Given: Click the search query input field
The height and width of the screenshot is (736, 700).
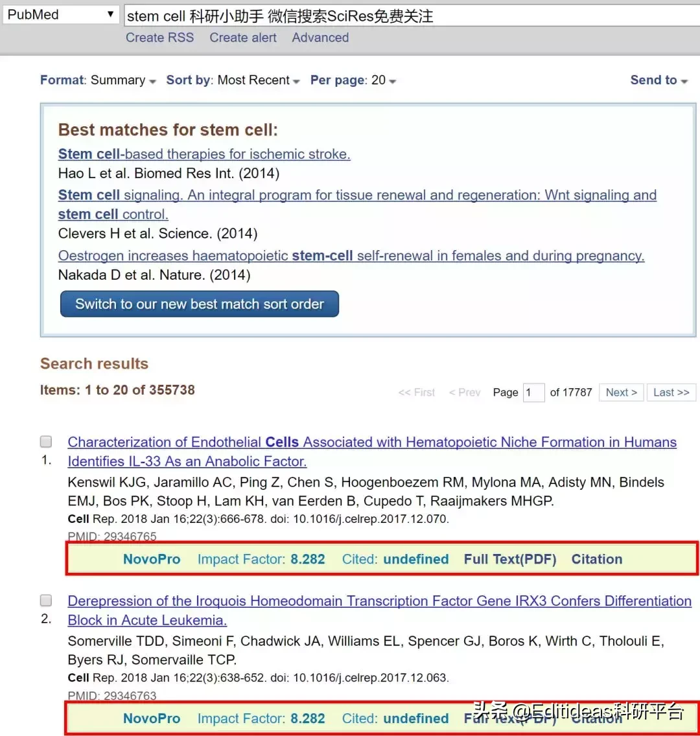Looking at the screenshot, I should [412, 16].
